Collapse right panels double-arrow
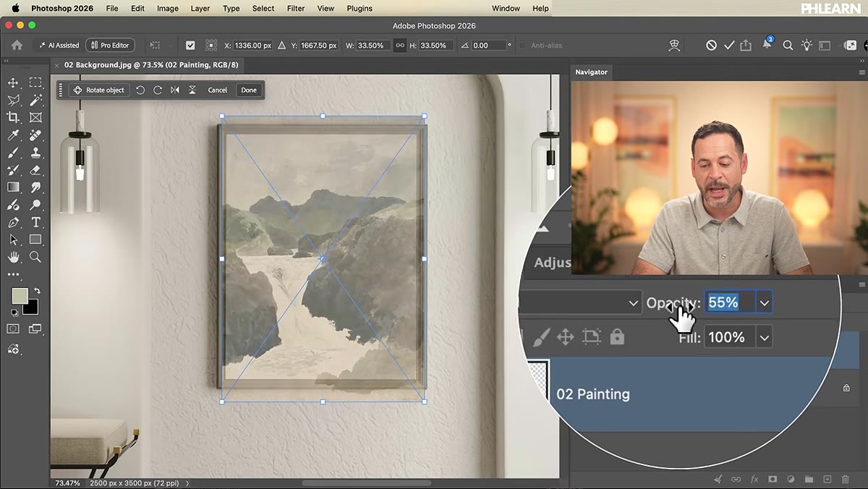This screenshot has width=868, height=489. click(861, 61)
